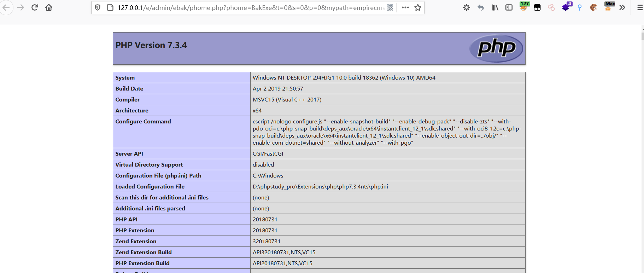This screenshot has height=273, width=644.
Task: Click the cookie extension icon
Action: (594, 7)
